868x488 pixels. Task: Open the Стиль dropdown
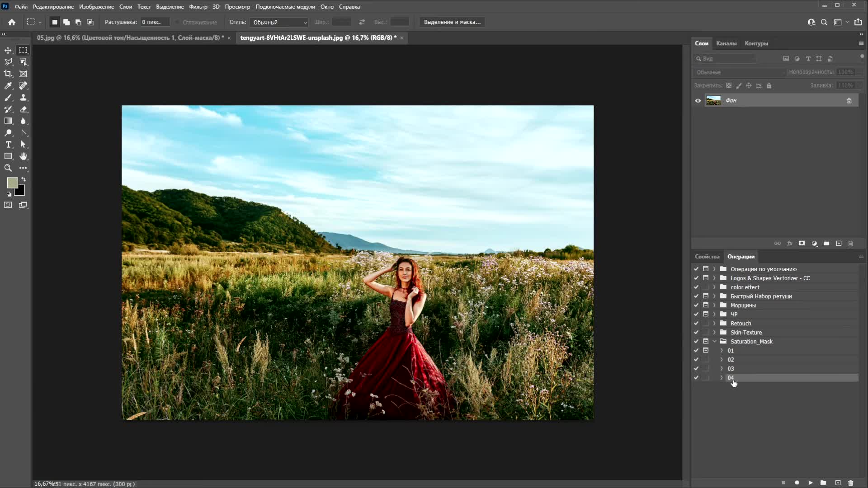pyautogui.click(x=279, y=22)
